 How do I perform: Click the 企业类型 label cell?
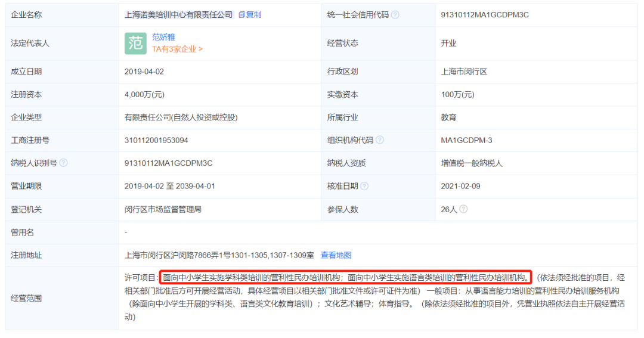click(62, 117)
